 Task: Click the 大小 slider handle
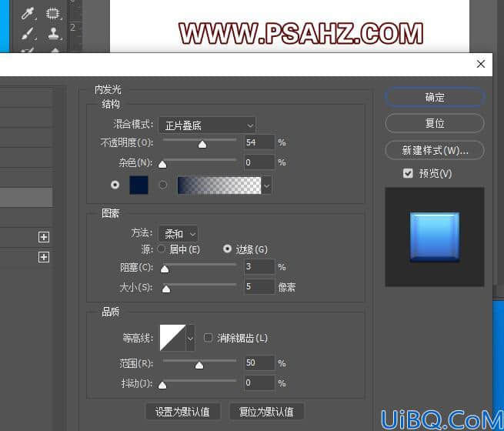point(166,289)
